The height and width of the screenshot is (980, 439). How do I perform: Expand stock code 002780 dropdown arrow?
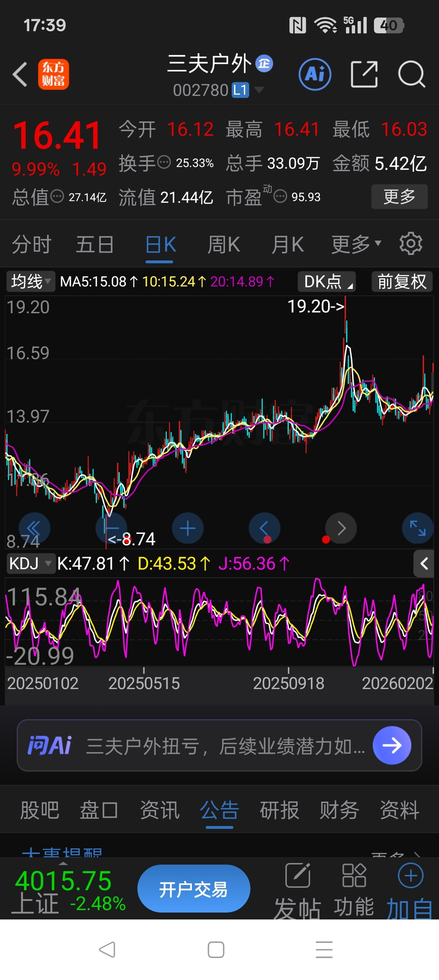(x=259, y=90)
